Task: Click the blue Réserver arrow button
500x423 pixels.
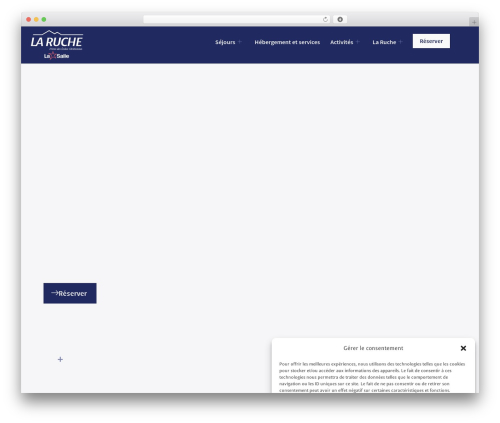Action: click(x=70, y=293)
